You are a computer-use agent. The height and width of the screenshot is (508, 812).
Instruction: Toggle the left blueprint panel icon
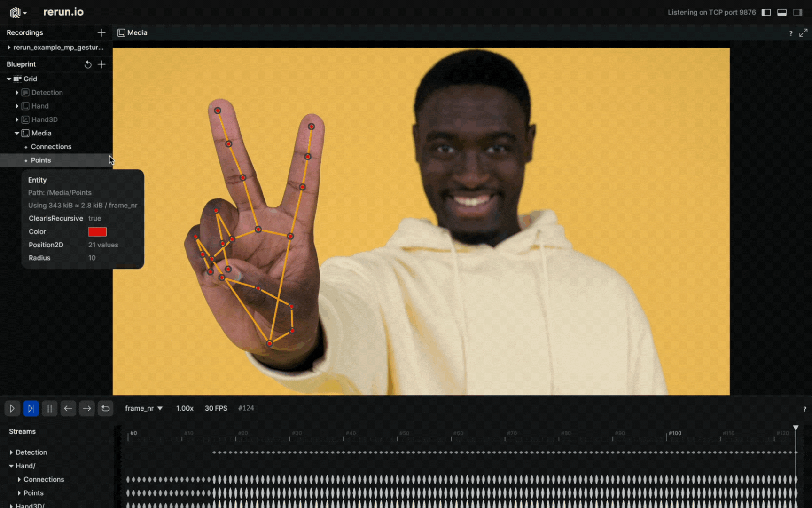pos(766,12)
